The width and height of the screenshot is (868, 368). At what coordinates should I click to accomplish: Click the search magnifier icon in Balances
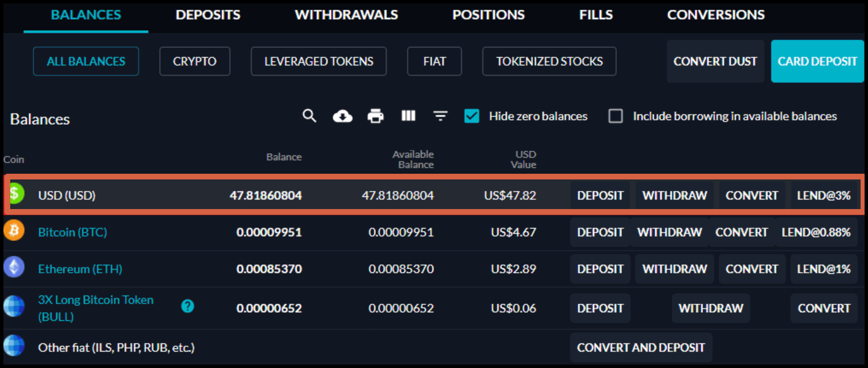[309, 116]
